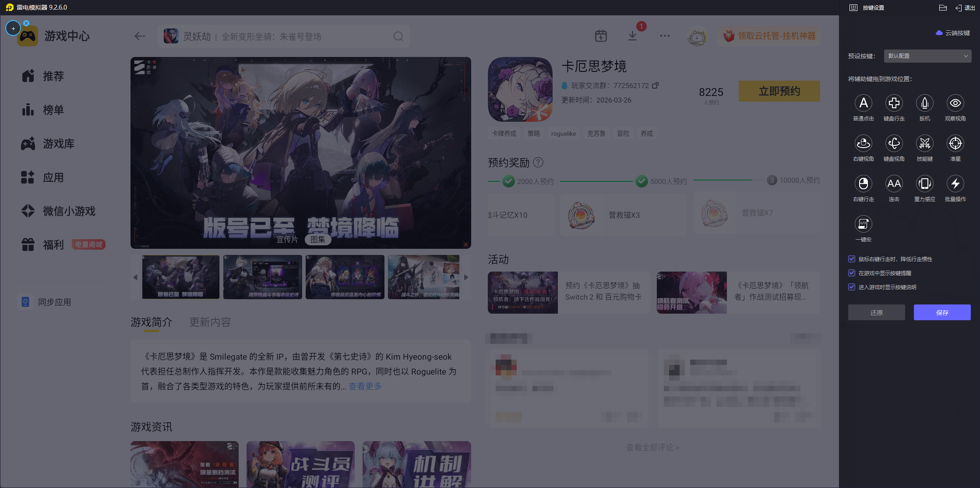Click the 保存 save button
980x488 pixels.
point(942,312)
